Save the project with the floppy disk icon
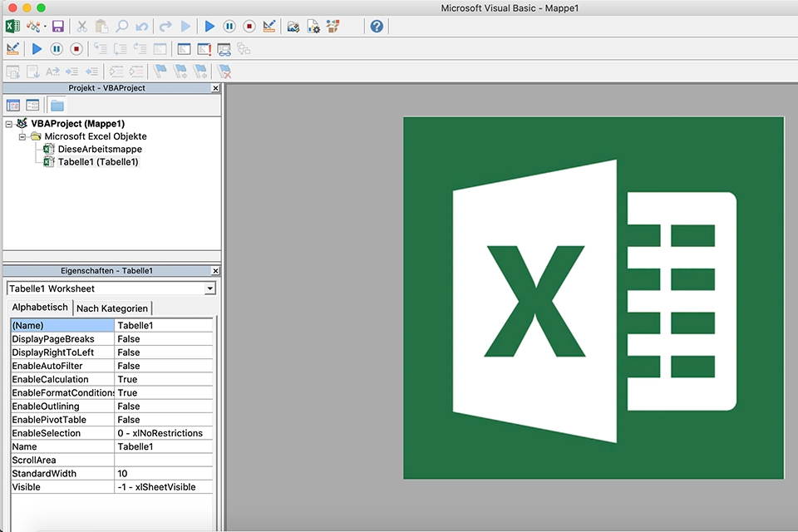The image size is (798, 532). pyautogui.click(x=58, y=27)
